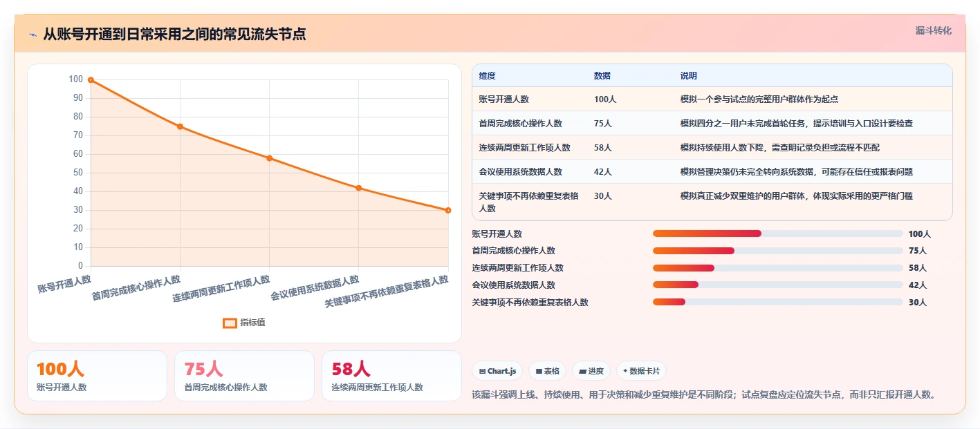
Task: Click the 58人 label beside progress bar
Action: (x=918, y=268)
